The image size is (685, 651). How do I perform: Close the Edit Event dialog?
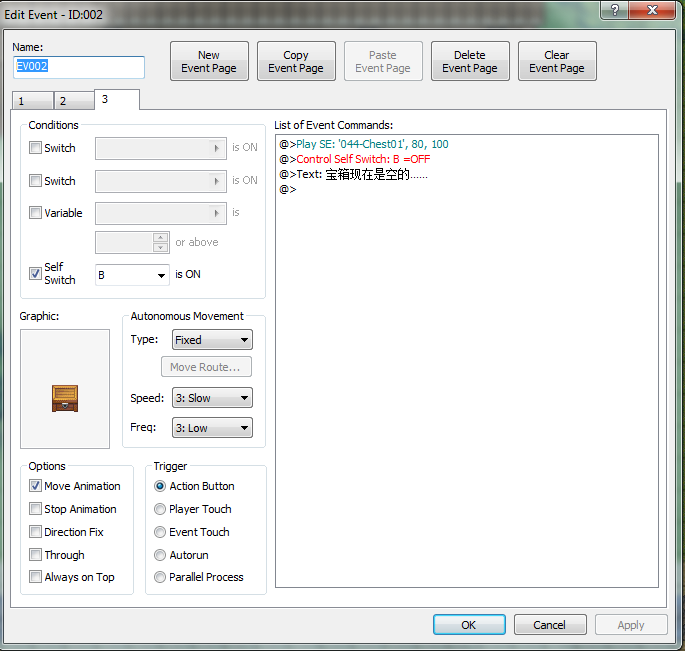tap(652, 10)
